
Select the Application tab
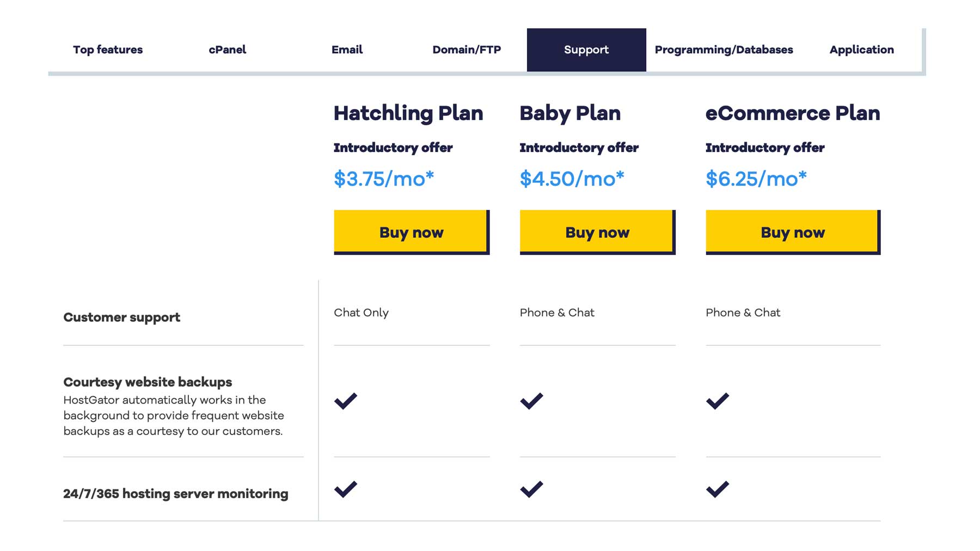[x=861, y=50]
